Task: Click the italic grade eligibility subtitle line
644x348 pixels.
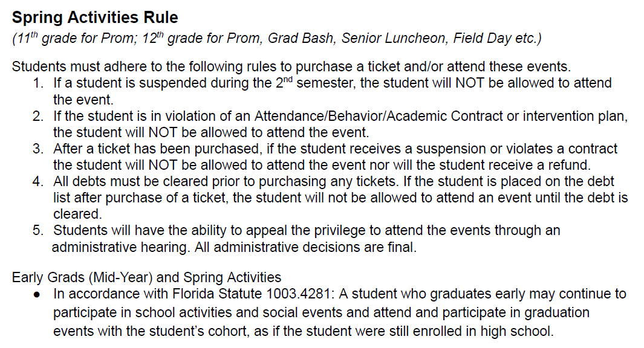Action: 276,39
